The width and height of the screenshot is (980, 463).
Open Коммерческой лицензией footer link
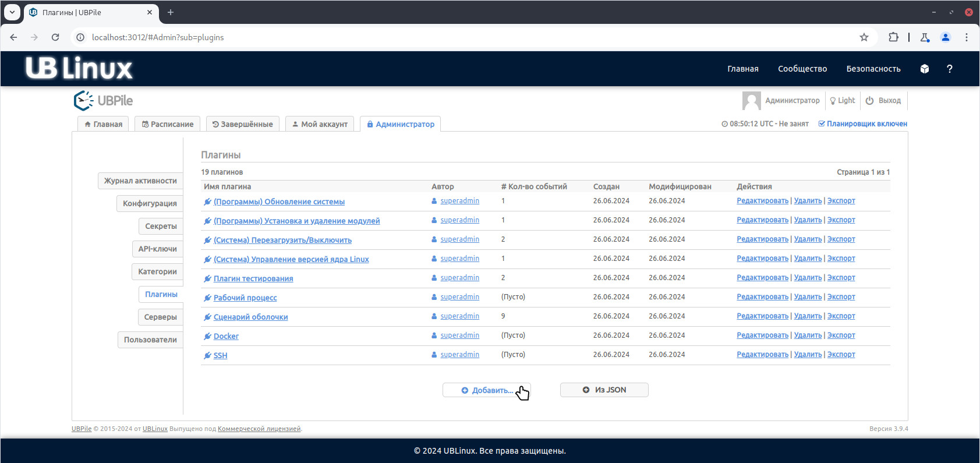(x=259, y=429)
